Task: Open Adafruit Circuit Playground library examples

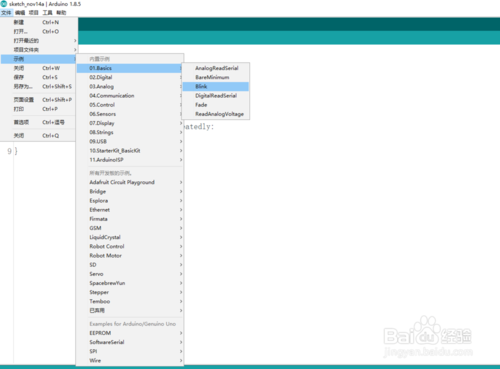Action: [x=130, y=182]
